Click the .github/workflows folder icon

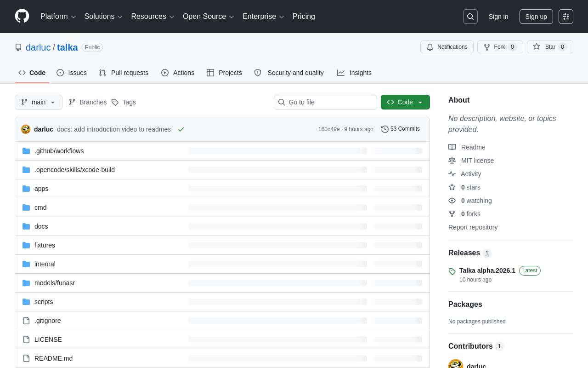[x=26, y=151]
